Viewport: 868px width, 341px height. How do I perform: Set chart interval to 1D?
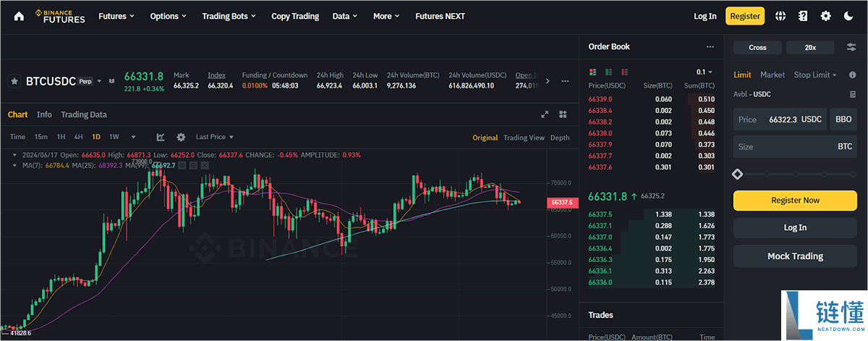pos(96,137)
